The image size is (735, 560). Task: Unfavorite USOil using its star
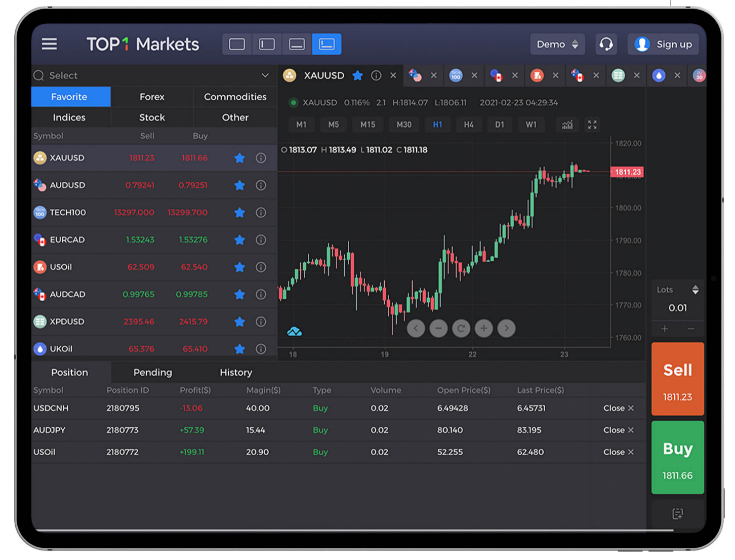pos(239,267)
